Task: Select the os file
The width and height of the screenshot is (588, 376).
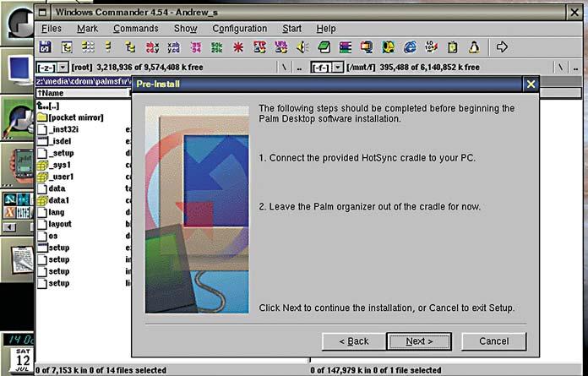Action: click(x=47, y=236)
